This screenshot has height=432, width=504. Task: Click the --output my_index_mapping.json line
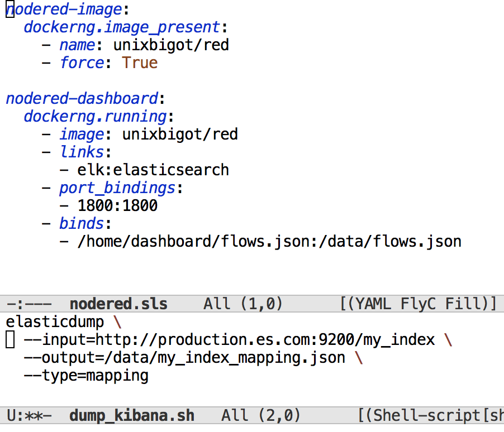click(184, 358)
